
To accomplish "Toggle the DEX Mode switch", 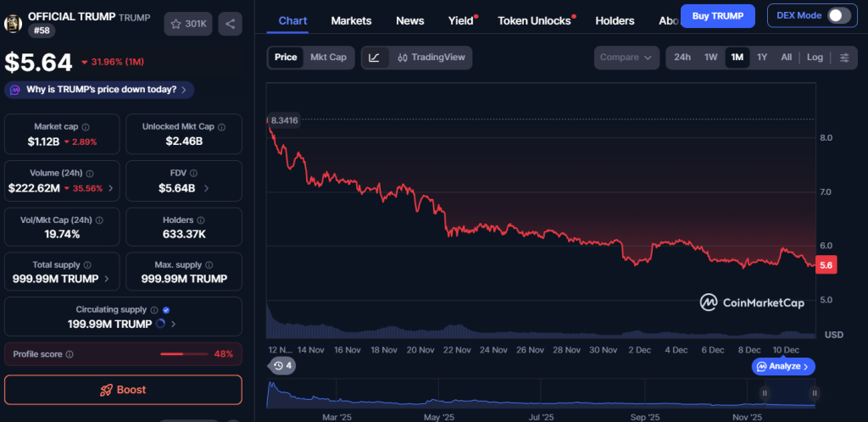I will coord(838,15).
